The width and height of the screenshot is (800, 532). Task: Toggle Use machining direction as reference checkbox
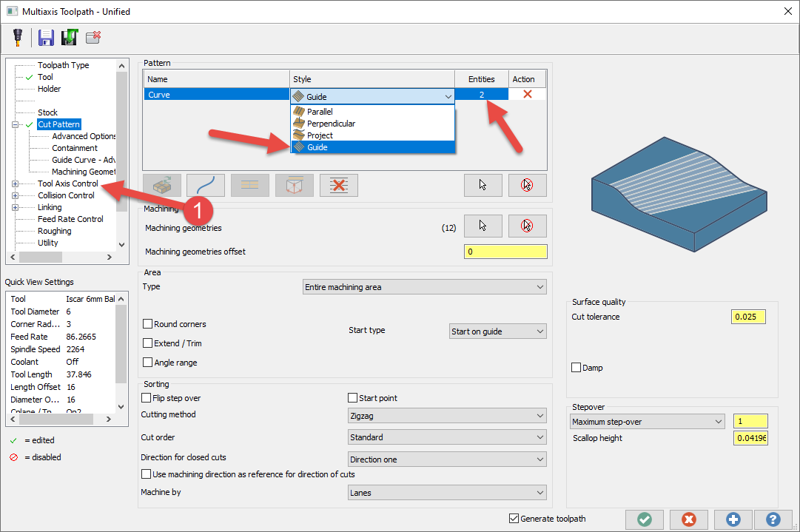click(x=147, y=474)
